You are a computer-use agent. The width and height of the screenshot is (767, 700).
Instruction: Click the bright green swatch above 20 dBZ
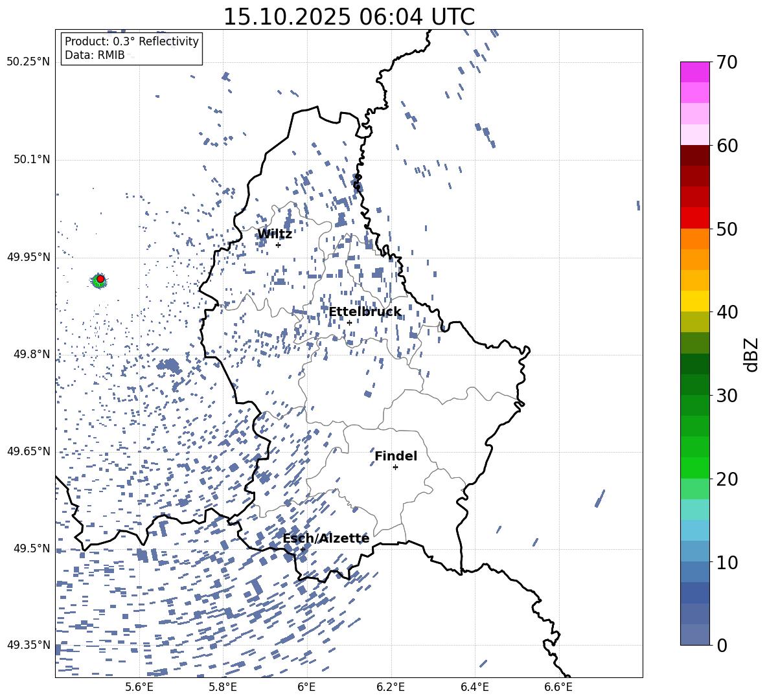point(694,468)
